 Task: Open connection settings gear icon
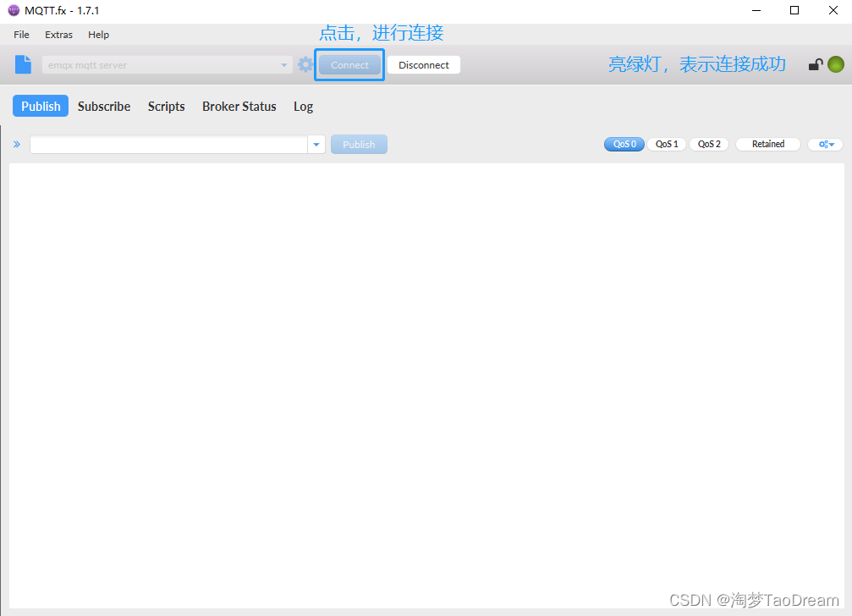305,64
